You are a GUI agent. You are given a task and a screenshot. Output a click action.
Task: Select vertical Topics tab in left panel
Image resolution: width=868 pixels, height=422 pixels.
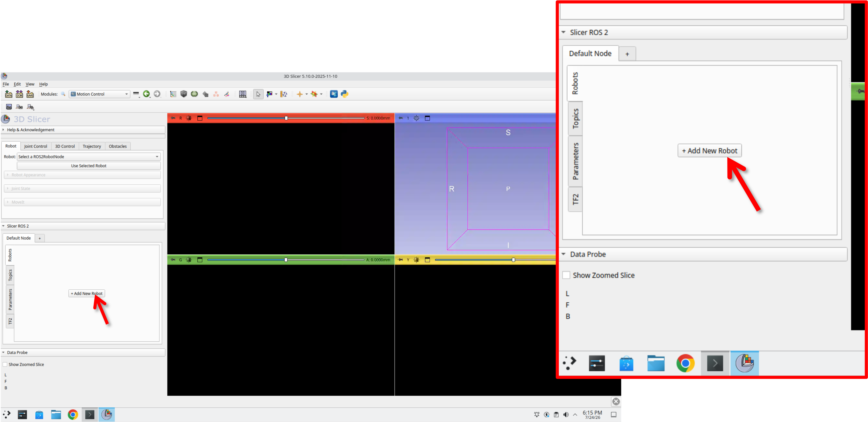10,275
